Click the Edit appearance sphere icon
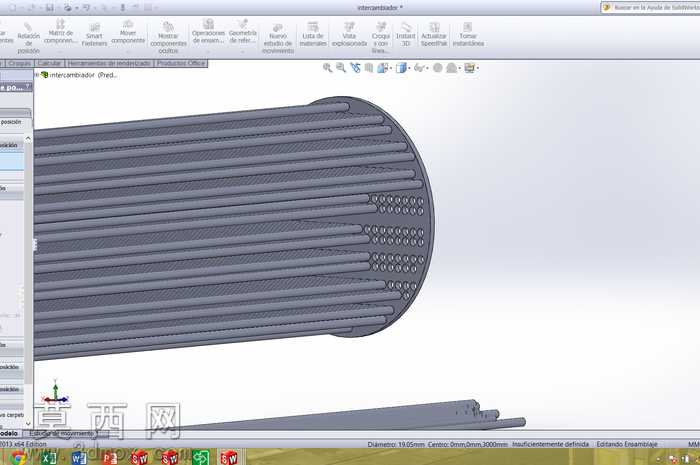The image size is (700, 465). (438, 68)
